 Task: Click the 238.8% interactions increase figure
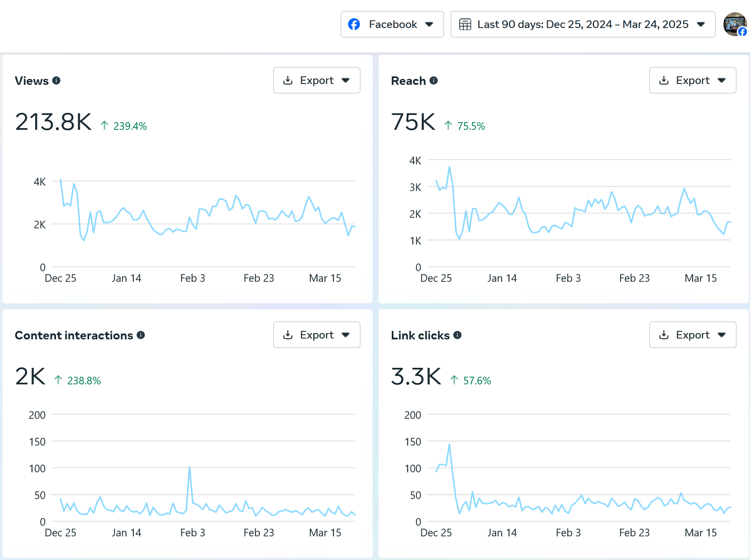click(84, 381)
